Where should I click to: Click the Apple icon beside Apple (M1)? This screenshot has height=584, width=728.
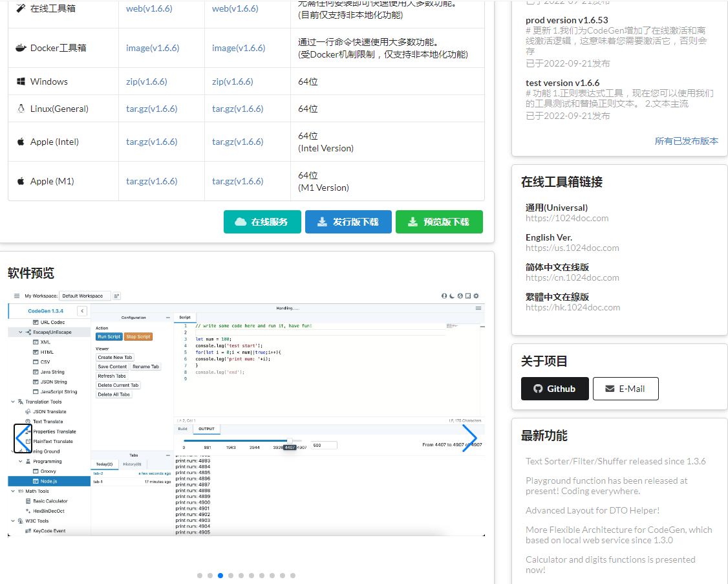tap(21, 181)
